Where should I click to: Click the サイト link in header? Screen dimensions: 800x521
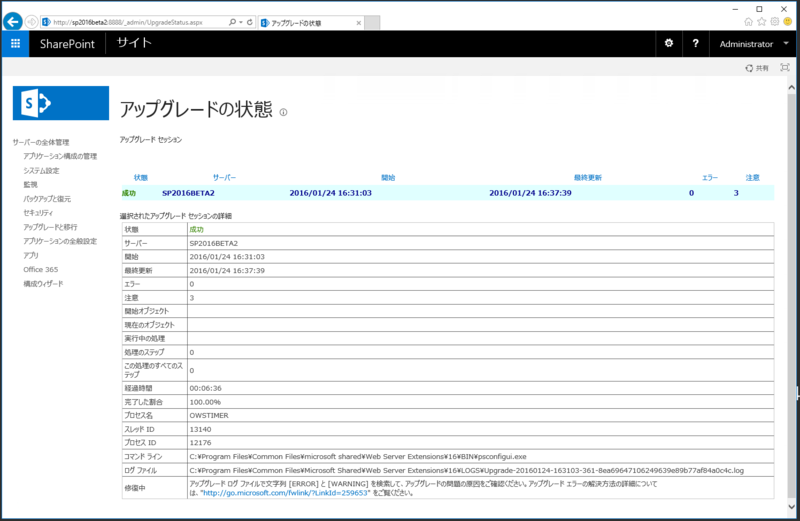coord(134,43)
